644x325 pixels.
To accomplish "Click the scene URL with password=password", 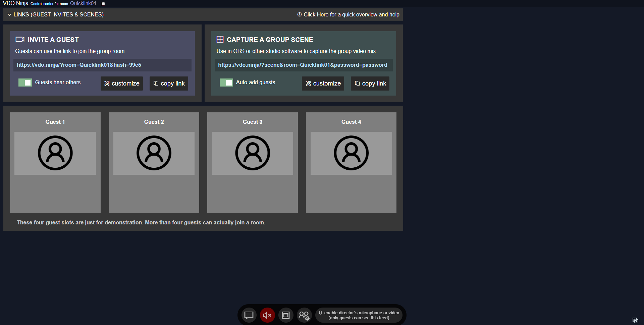I will [303, 65].
